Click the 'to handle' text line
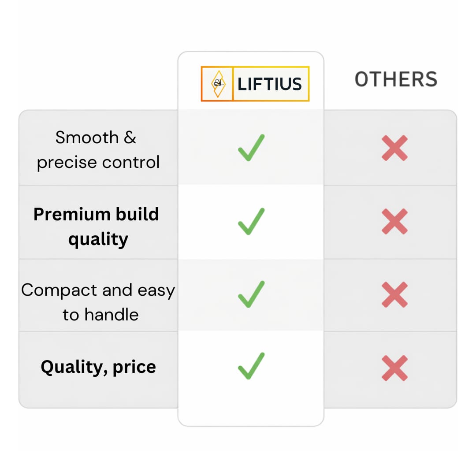Viewport: 476px width, 476px height. click(100, 315)
